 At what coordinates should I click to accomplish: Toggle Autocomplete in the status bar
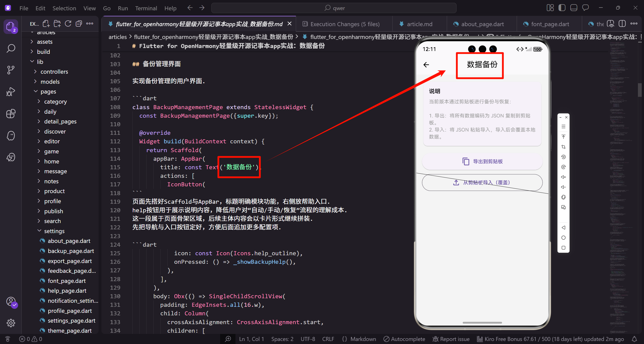404,339
